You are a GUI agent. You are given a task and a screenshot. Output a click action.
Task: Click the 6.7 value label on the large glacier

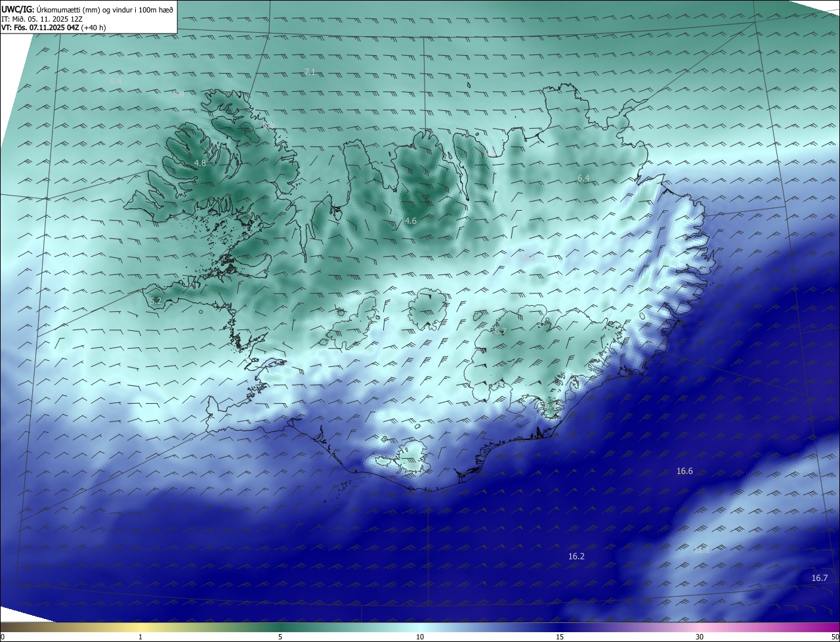click(500, 332)
